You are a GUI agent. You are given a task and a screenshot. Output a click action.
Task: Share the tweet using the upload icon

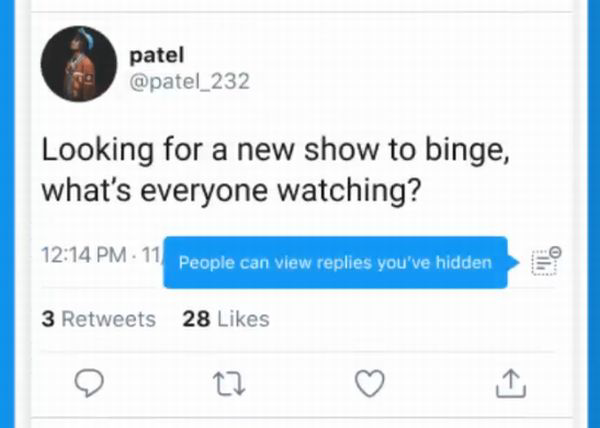[x=510, y=382]
